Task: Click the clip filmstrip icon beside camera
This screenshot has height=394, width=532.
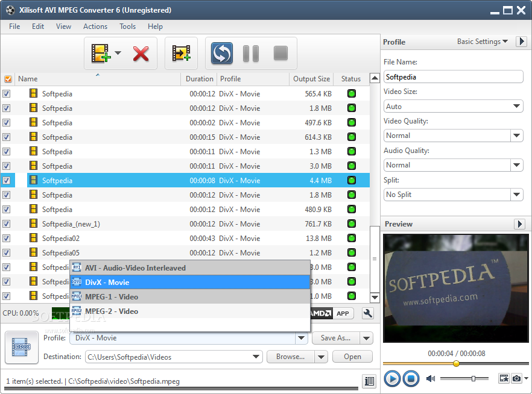Action: pos(504,378)
